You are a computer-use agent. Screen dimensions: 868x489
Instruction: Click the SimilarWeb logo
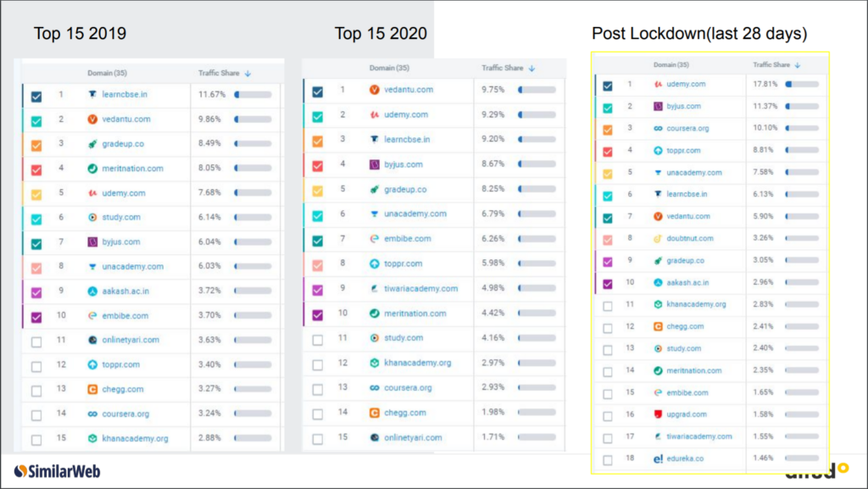click(x=58, y=471)
